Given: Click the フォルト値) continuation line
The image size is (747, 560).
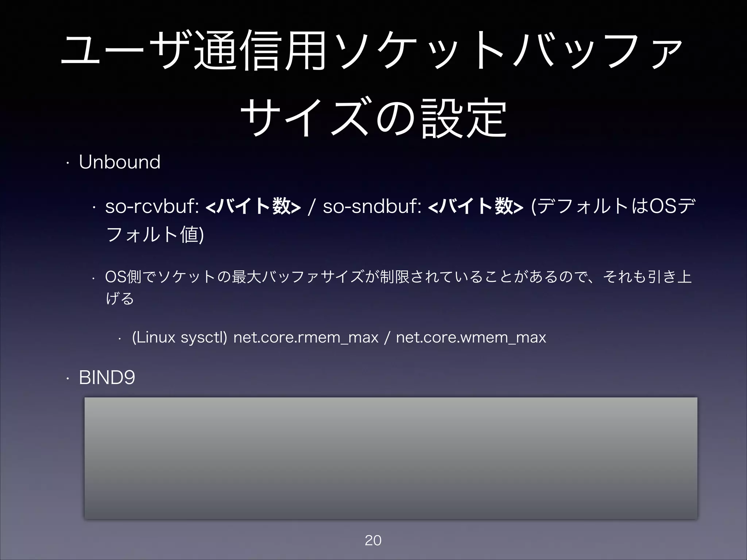Looking at the screenshot, I should [x=155, y=234].
